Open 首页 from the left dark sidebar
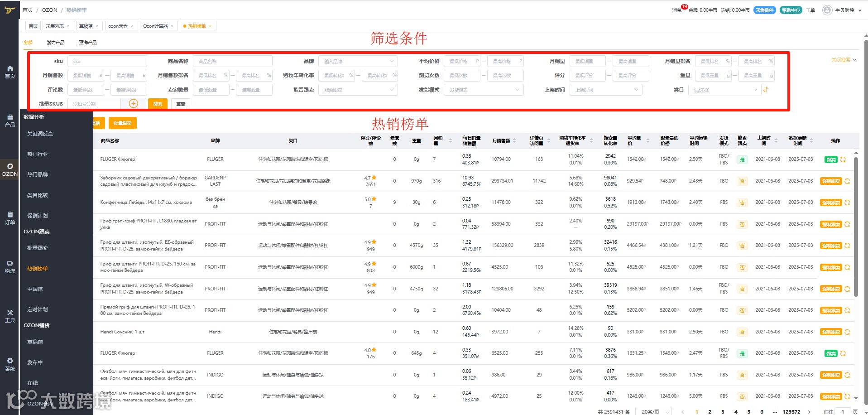868x415 pixels. (10, 72)
